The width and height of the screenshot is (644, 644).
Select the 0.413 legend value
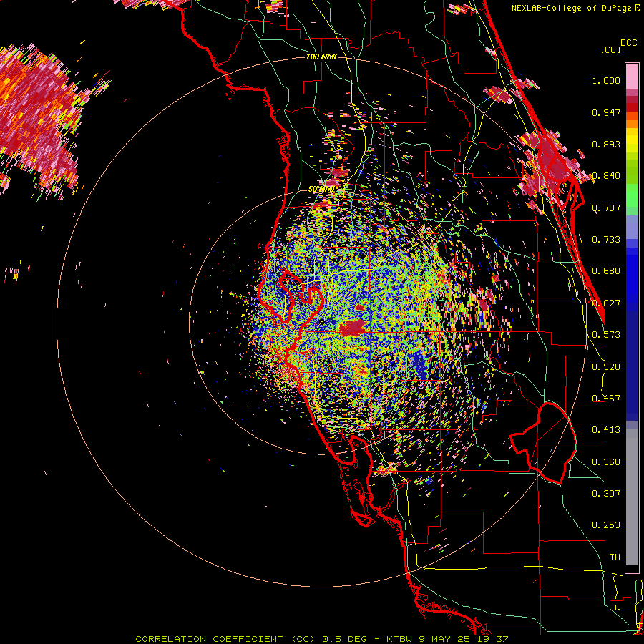(606, 430)
